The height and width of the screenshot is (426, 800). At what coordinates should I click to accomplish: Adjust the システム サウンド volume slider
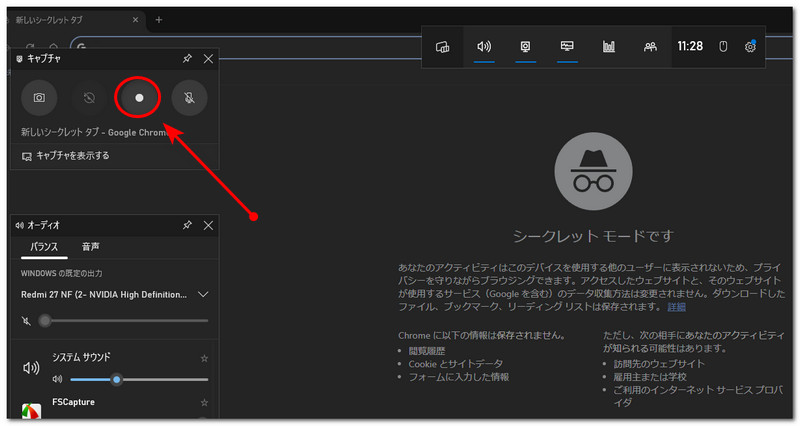click(117, 379)
